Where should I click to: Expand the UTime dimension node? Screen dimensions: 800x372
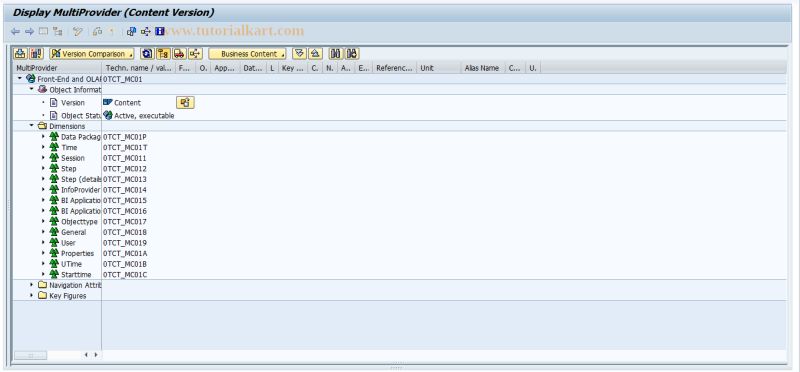[43, 263]
